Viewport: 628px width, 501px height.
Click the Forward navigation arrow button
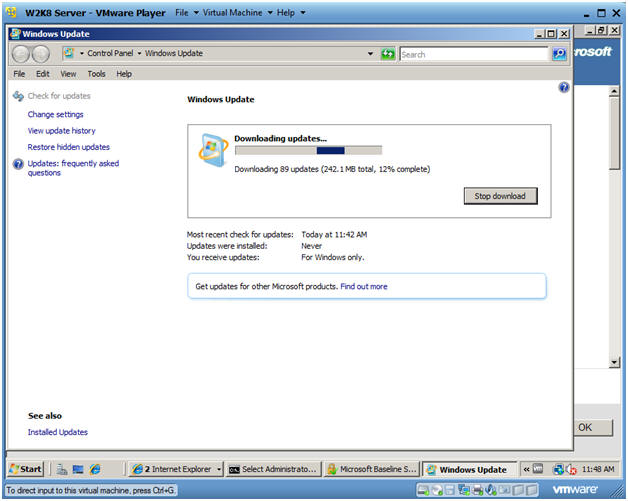click(x=40, y=54)
